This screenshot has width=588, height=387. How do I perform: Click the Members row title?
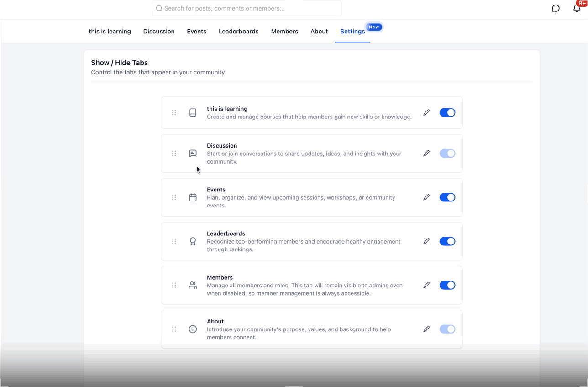click(x=220, y=277)
